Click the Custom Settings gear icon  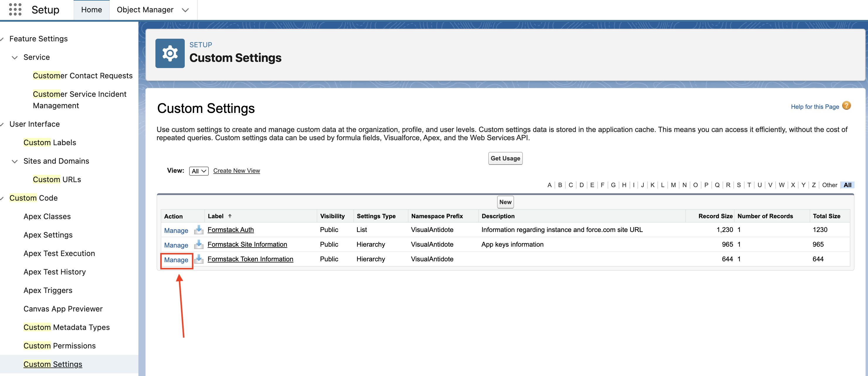(170, 53)
